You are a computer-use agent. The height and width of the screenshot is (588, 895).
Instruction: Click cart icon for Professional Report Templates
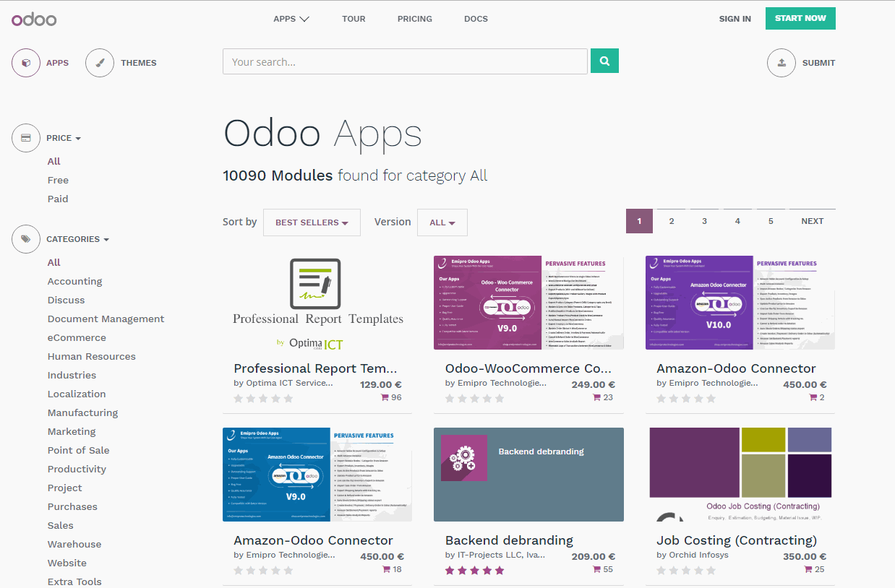click(385, 397)
